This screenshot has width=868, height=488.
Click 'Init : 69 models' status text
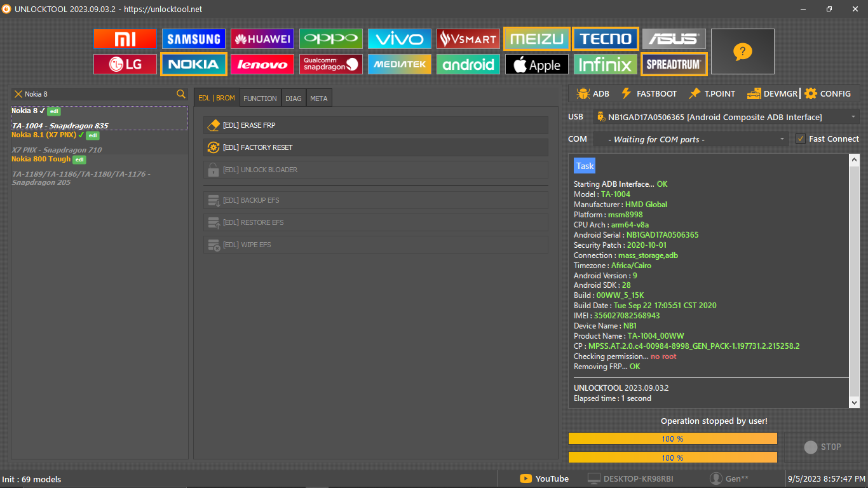32,479
